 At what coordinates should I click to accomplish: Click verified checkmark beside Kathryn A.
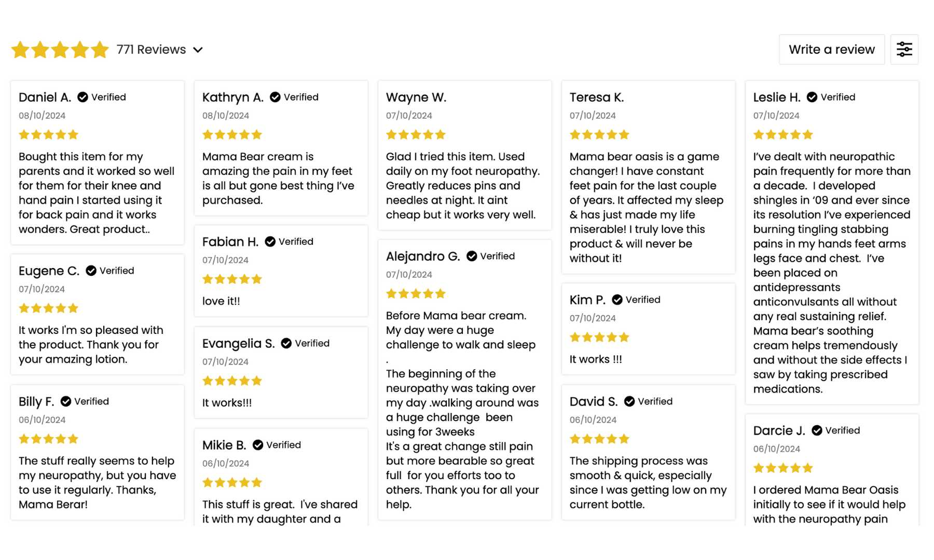pos(275,97)
